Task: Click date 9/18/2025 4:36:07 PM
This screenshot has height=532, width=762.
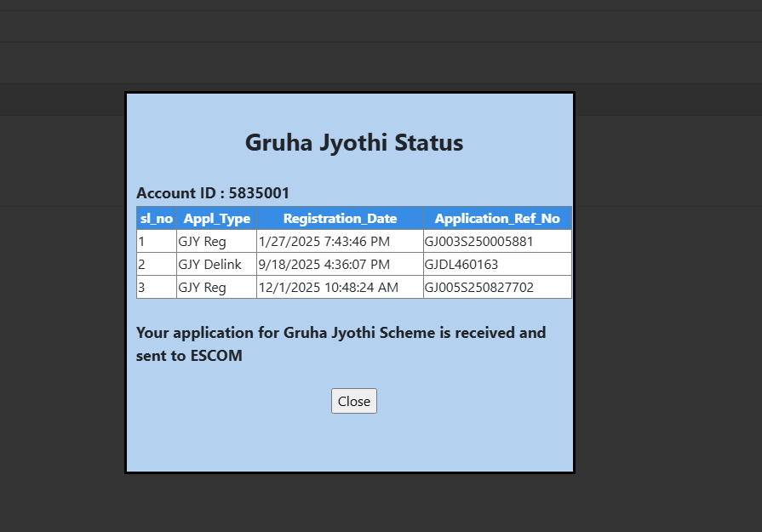Action: point(324,265)
